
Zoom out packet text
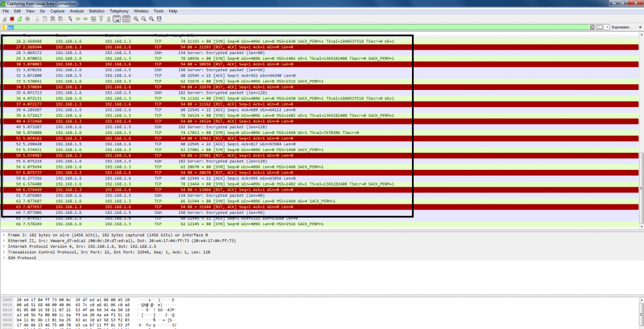click(x=143, y=19)
